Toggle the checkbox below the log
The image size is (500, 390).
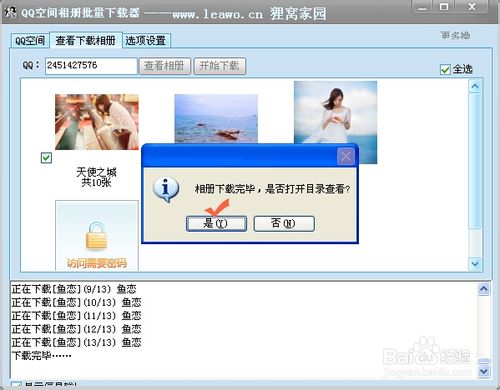[16, 385]
